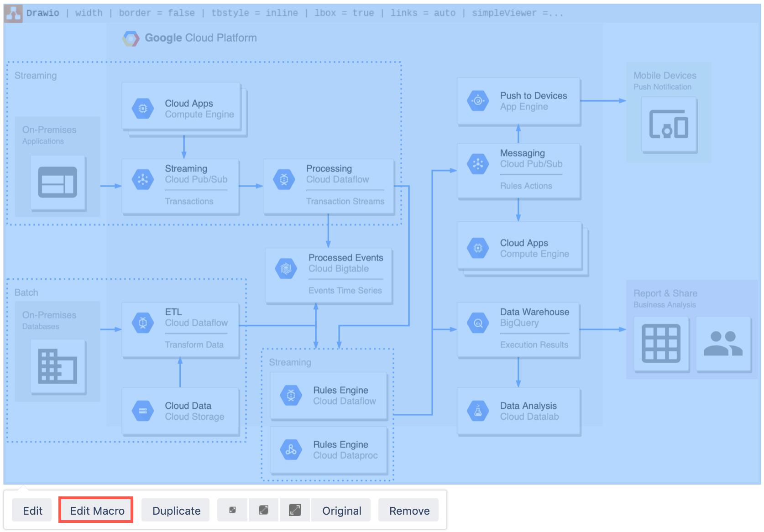
Task: Click the Cloud Storage icon on Cloud Data
Action: point(142,411)
